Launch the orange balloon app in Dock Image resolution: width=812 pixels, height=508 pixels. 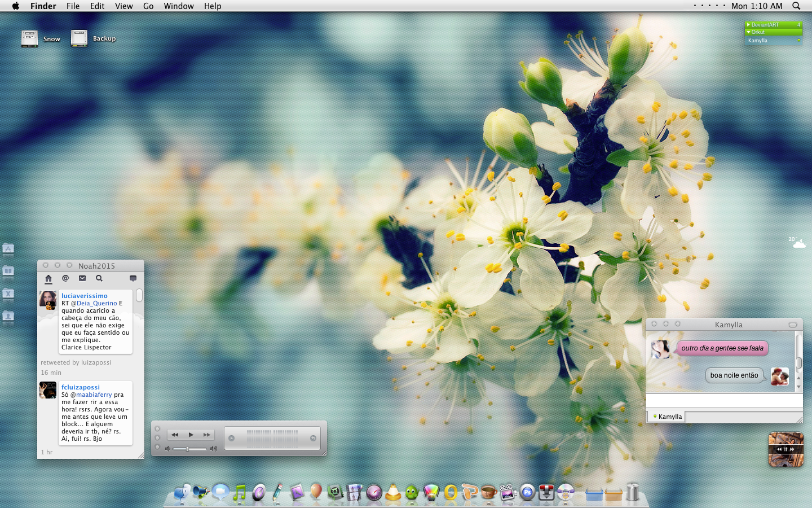pos(316,492)
